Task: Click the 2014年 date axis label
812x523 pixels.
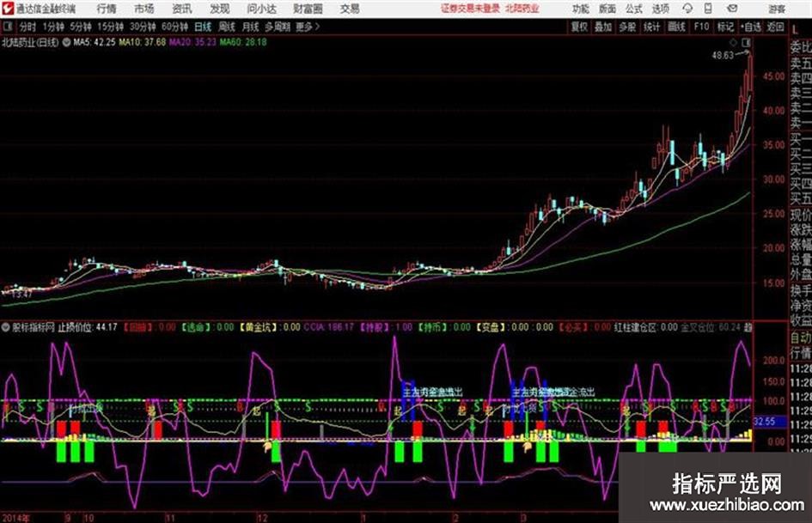Action: coord(16,518)
